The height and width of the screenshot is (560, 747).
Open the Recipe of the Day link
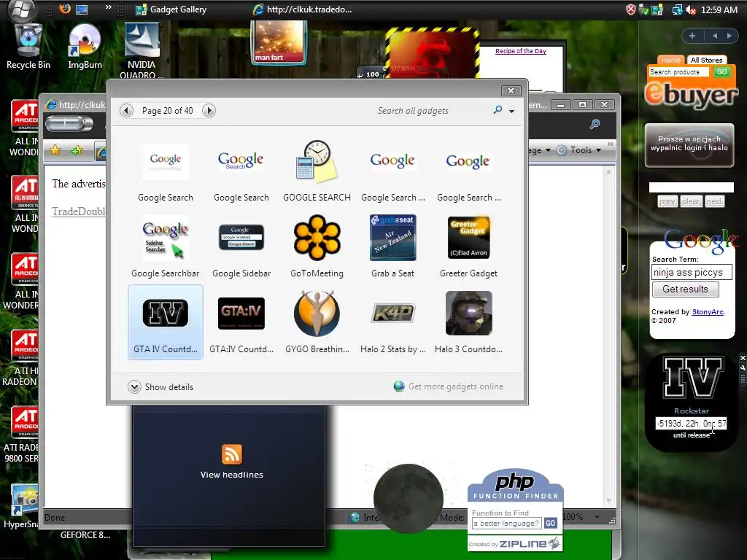[521, 51]
